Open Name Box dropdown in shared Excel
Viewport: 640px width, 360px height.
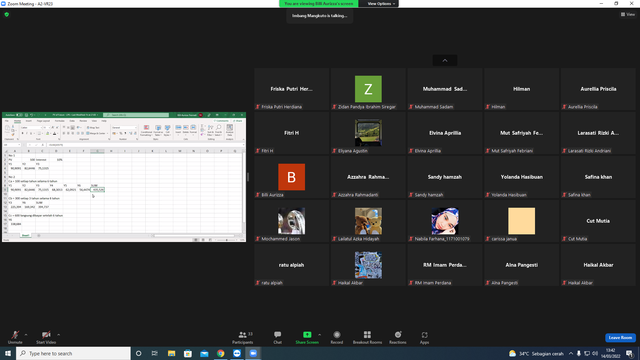click(18, 145)
